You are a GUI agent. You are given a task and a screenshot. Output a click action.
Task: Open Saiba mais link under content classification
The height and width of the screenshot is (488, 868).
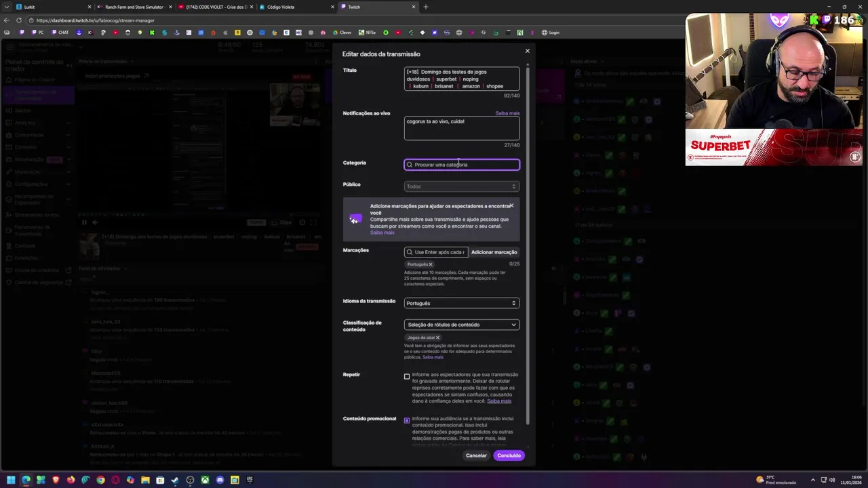tap(433, 357)
